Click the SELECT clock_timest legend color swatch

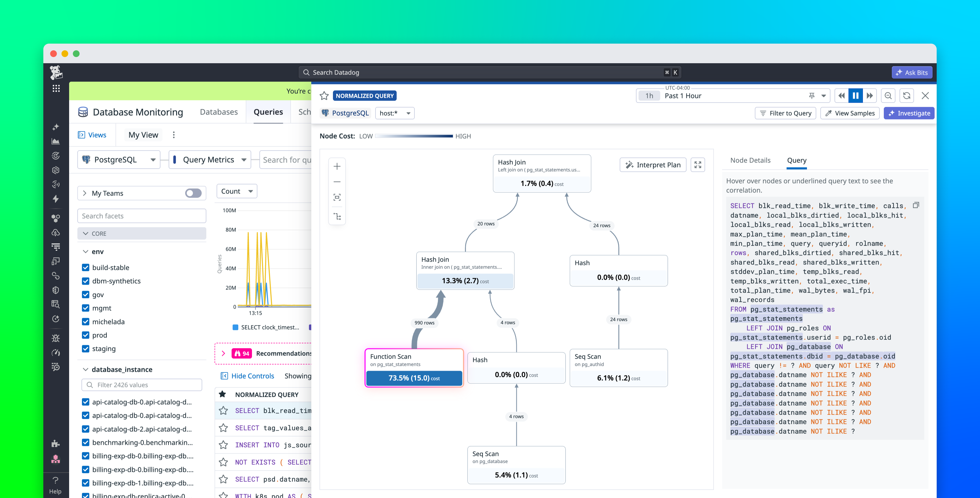point(235,327)
